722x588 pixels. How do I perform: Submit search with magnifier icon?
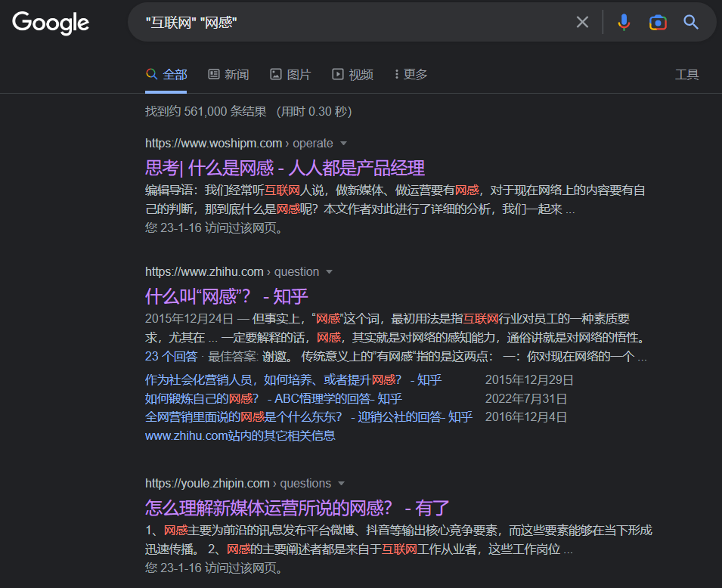click(691, 22)
